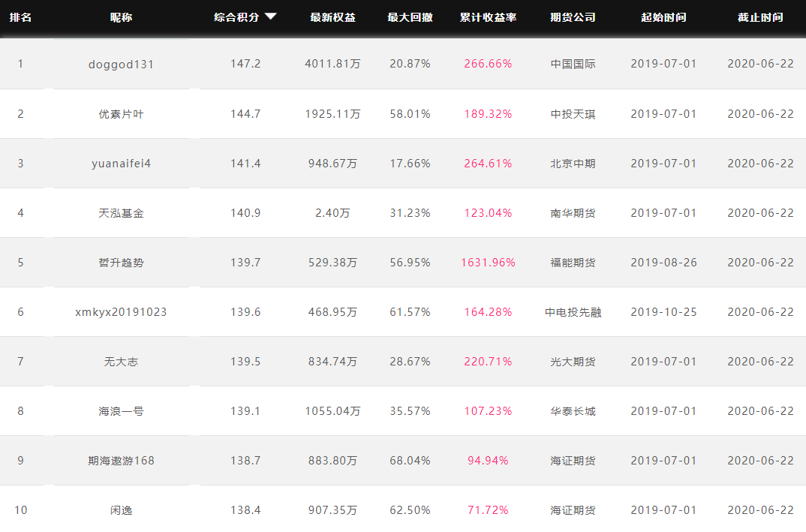
Task: Select score value 139.7
Action: point(245,262)
